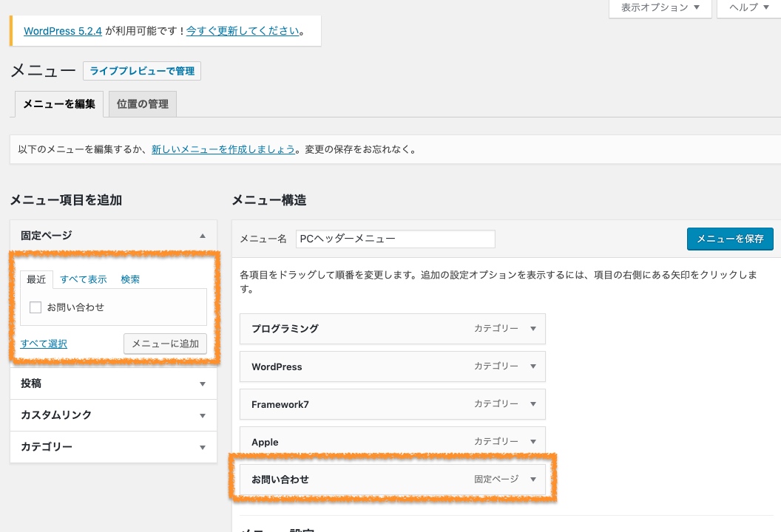Viewport: 781px width, 532px height.
Task: Click the メニューを保存 button
Action: tap(730, 239)
